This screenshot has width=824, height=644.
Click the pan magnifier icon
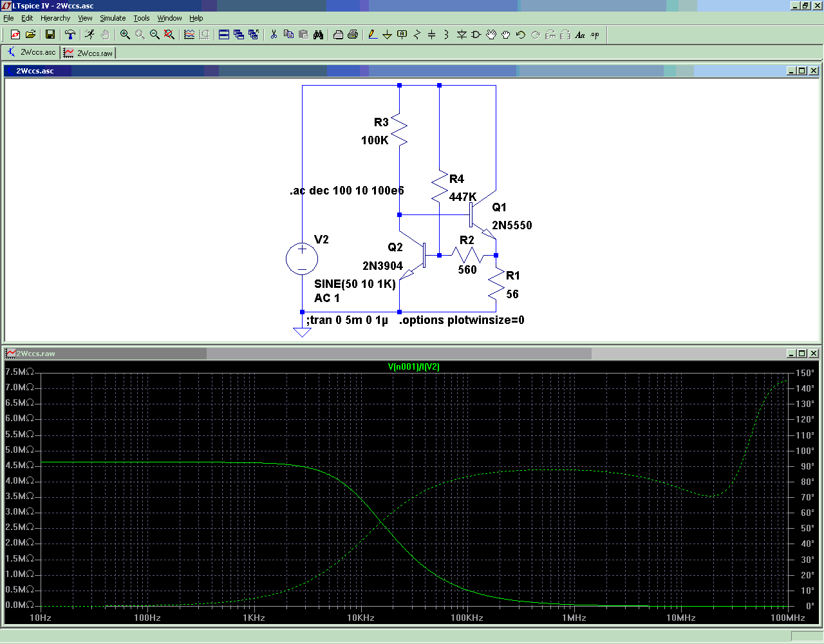140,35
